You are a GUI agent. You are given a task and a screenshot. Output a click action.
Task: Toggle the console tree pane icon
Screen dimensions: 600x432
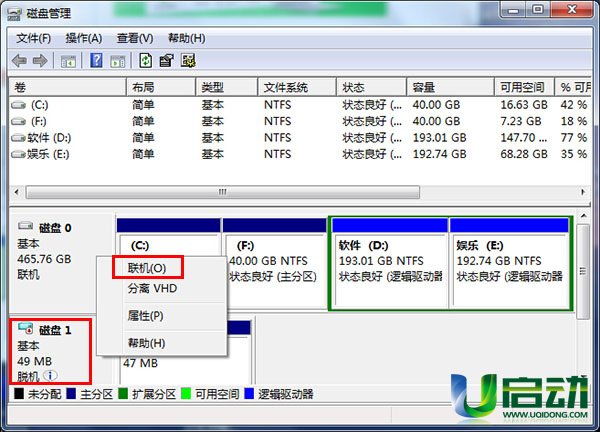[68, 61]
